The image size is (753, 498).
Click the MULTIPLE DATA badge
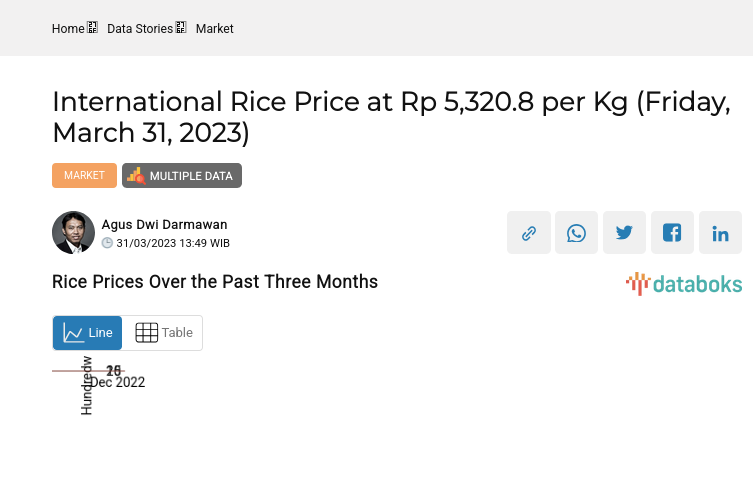click(182, 176)
